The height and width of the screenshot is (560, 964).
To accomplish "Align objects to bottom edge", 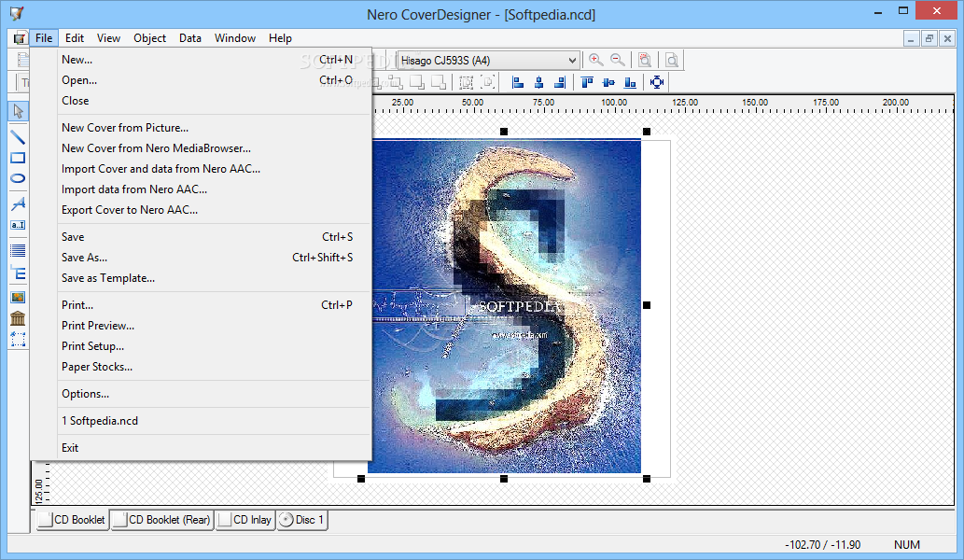I will click(630, 82).
